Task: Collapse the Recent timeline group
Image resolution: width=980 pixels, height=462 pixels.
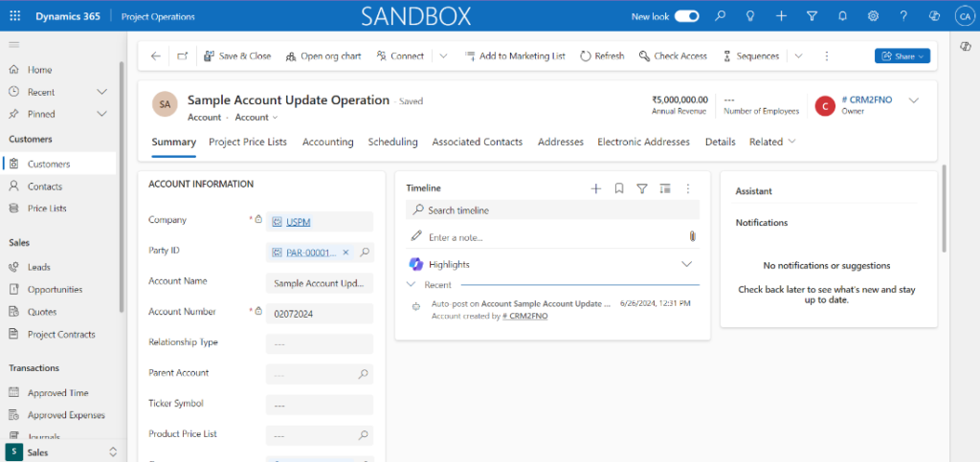Action: coord(411,285)
